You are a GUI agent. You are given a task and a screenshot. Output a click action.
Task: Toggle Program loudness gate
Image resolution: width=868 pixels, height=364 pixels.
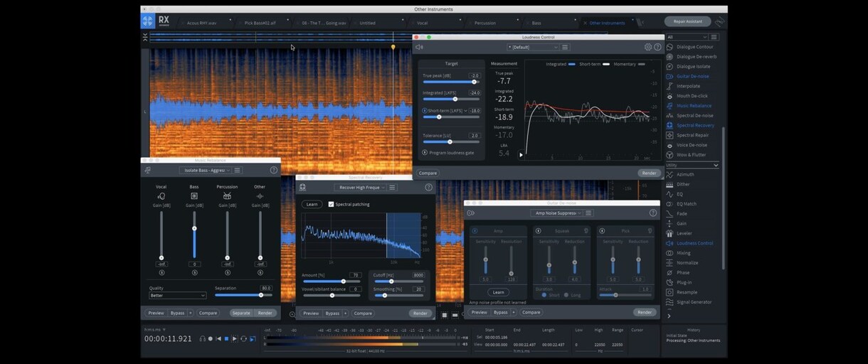pos(425,153)
